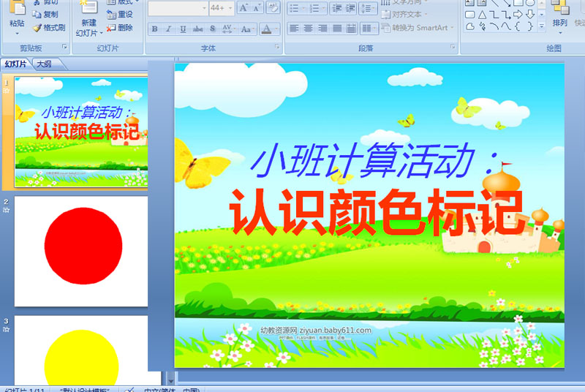Expand the full shapes gallery

click(x=542, y=26)
